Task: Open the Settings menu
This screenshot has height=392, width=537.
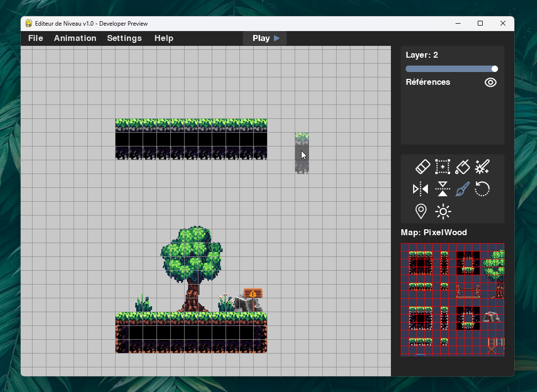Action: tap(124, 38)
